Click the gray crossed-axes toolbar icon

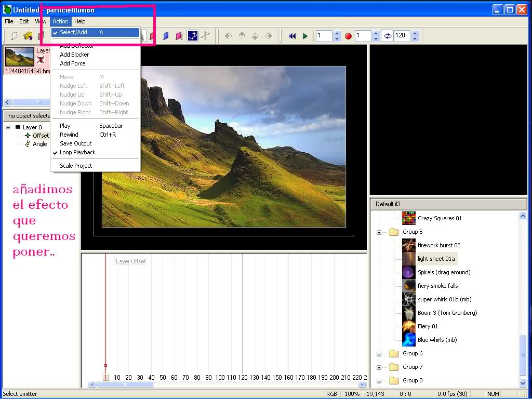pos(205,36)
